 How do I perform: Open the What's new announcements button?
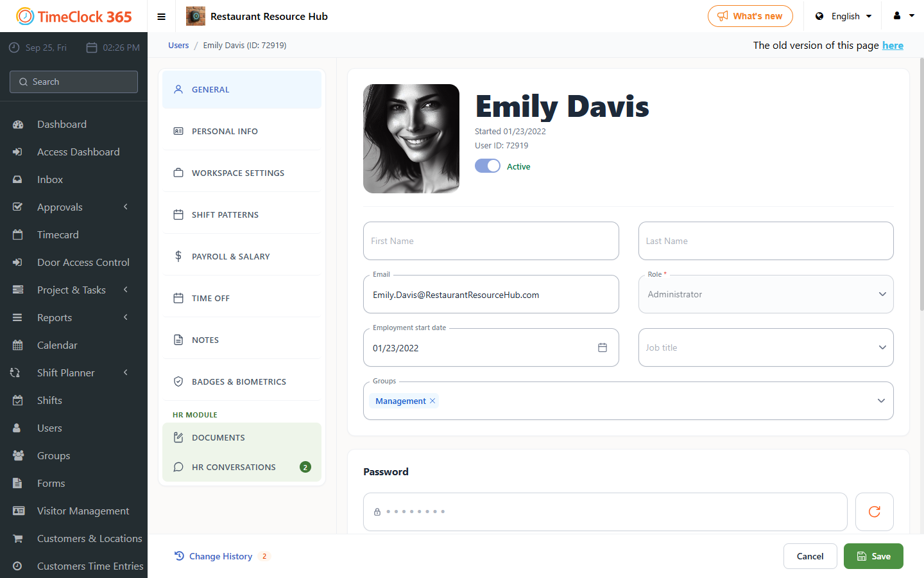[750, 16]
